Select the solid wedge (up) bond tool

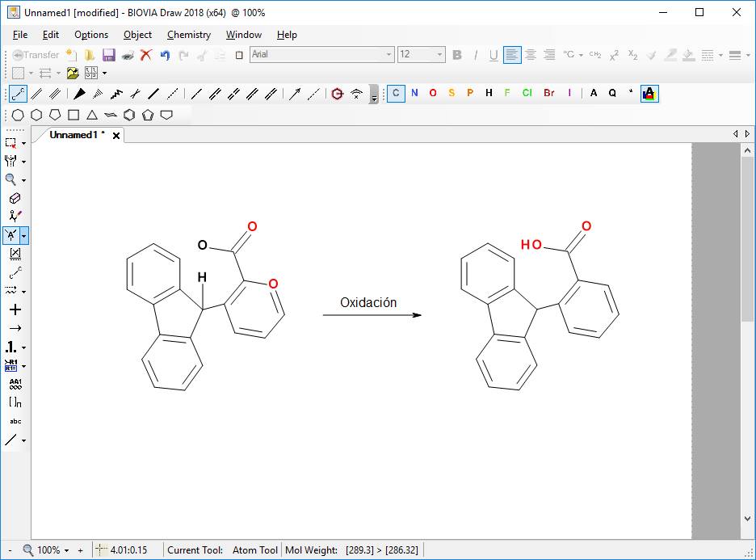79,94
